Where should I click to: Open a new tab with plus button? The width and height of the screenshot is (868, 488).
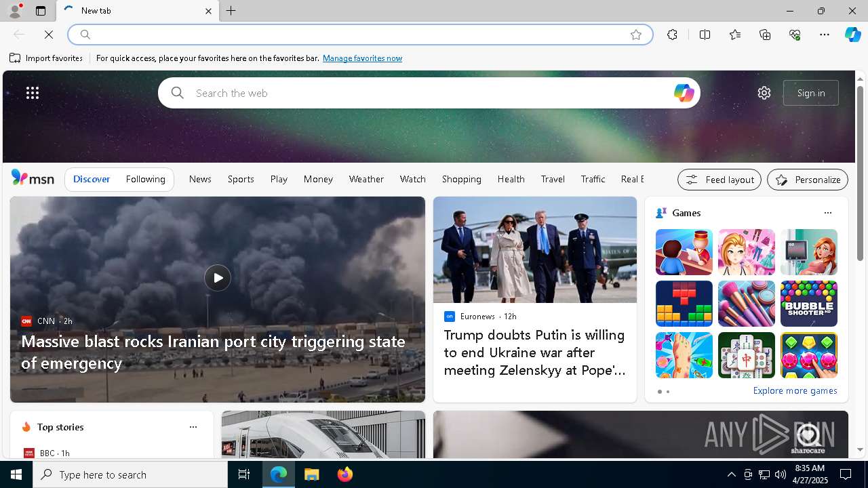click(231, 11)
